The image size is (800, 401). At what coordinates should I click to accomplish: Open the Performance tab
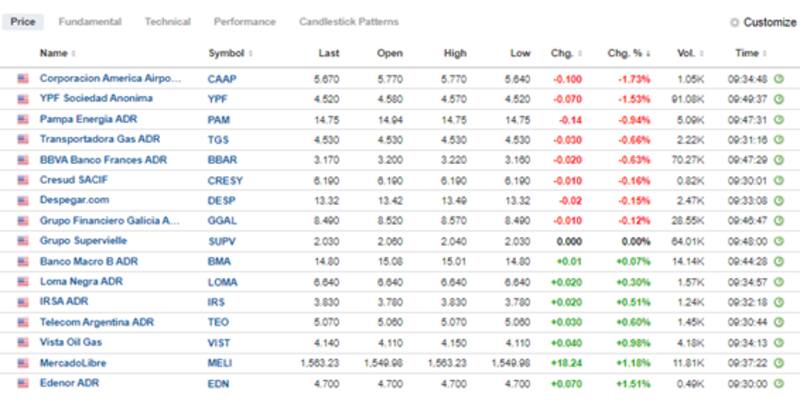click(244, 21)
